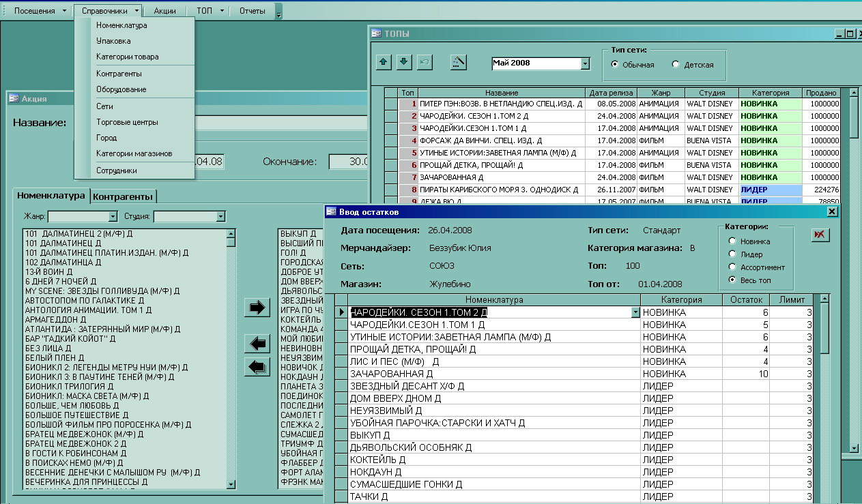Viewport: 862px width, 504px height.
Task: Switch to Номенклатура tab in Акция
Action: pyautogui.click(x=51, y=195)
